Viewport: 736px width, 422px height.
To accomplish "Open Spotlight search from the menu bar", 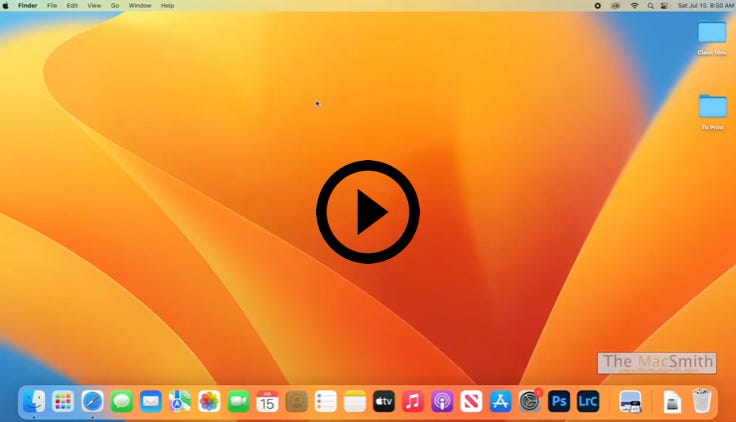I will point(651,6).
